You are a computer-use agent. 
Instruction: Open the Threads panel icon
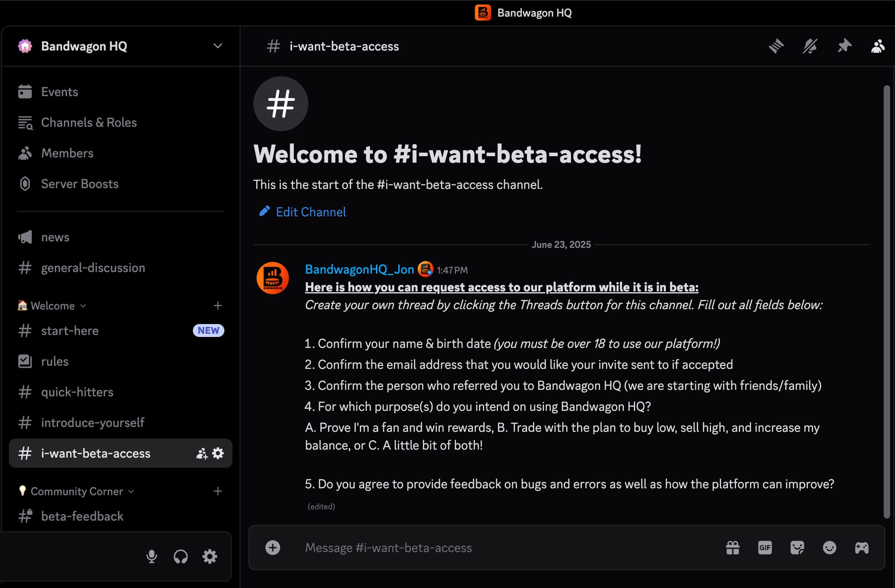(776, 46)
